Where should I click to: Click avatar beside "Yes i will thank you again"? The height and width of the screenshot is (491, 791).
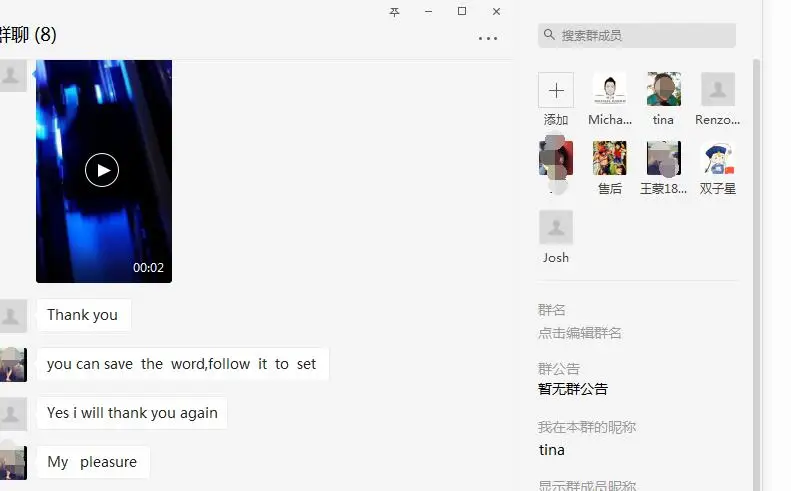click(x=12, y=414)
